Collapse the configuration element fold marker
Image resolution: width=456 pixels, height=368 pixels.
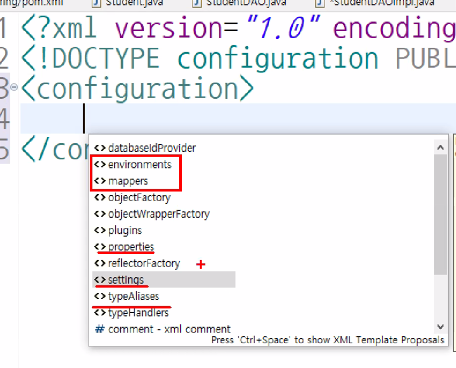(14, 87)
